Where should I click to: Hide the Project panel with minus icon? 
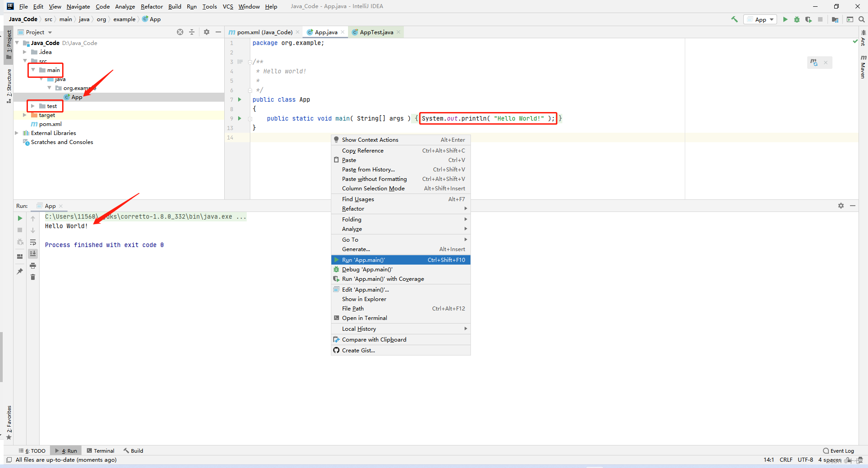(218, 32)
